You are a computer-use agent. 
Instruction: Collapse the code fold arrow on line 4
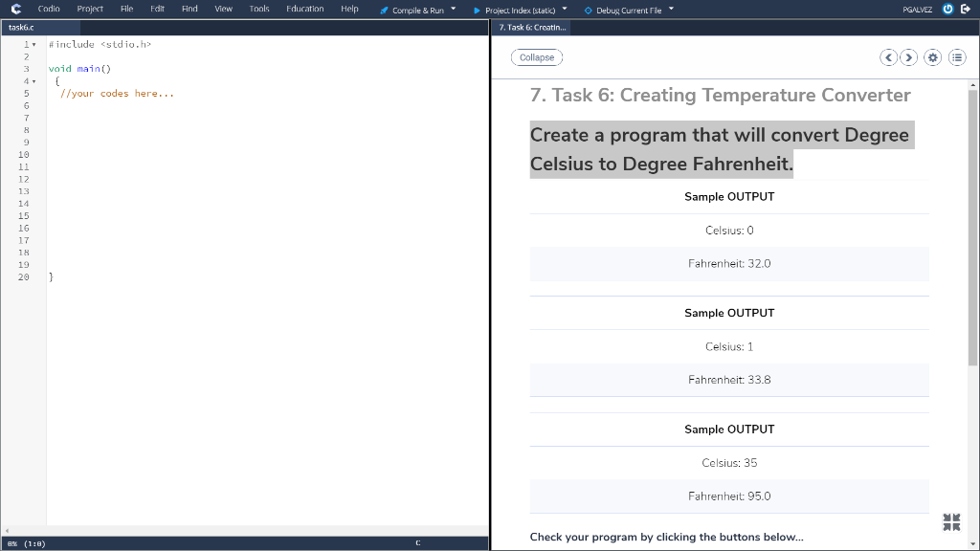(35, 80)
